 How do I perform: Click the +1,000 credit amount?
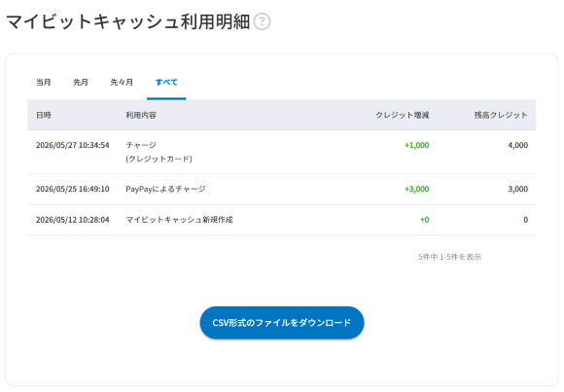pyautogui.click(x=417, y=145)
